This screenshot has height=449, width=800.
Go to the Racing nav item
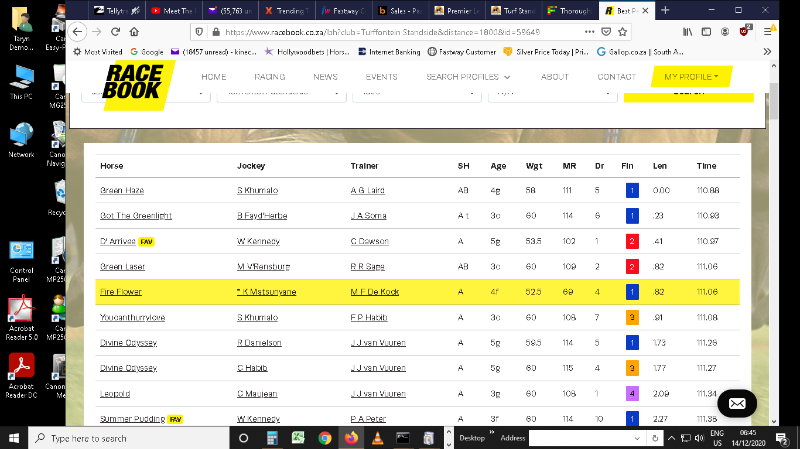[x=269, y=76]
